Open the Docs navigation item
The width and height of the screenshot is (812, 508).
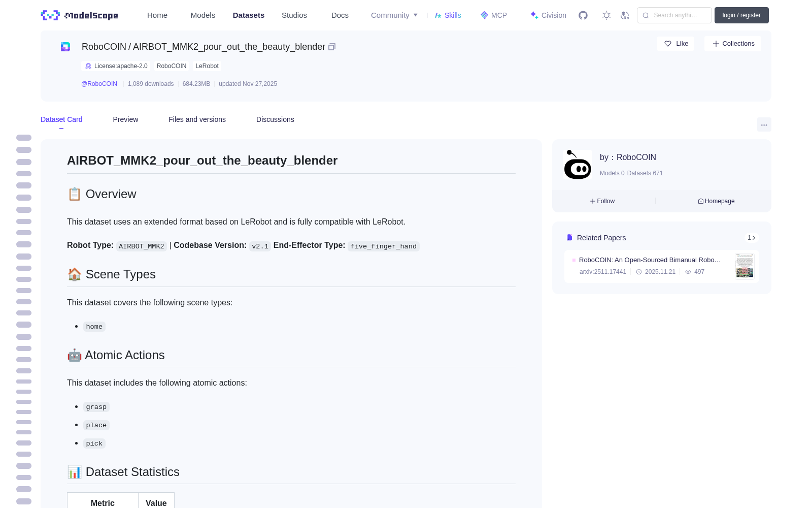(x=340, y=15)
